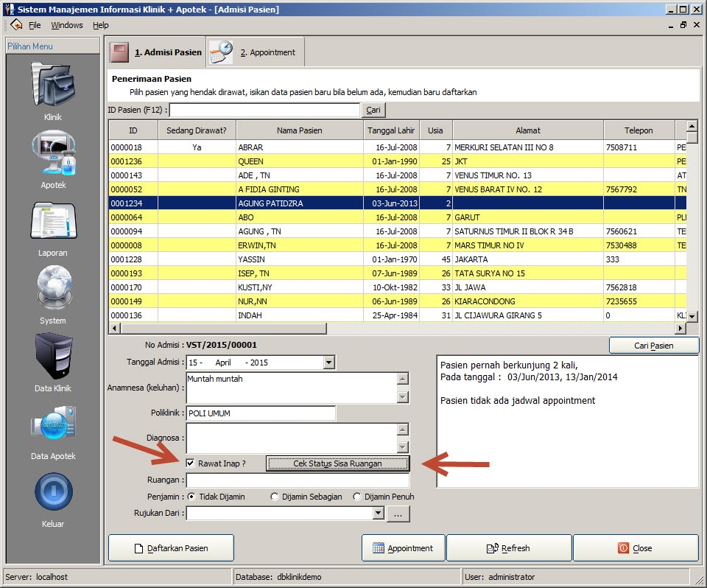Click the patient table's horizontal scroll right arrow
This screenshot has height=588, width=707.
[680, 328]
